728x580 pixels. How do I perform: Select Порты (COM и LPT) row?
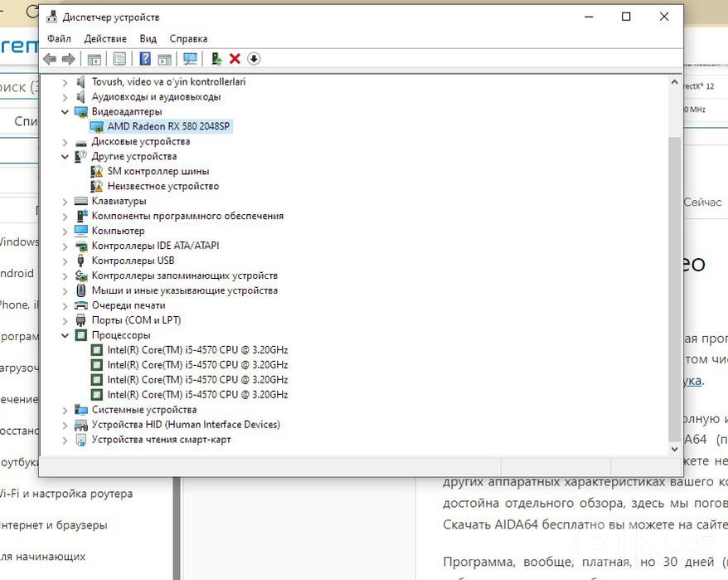tap(136, 320)
